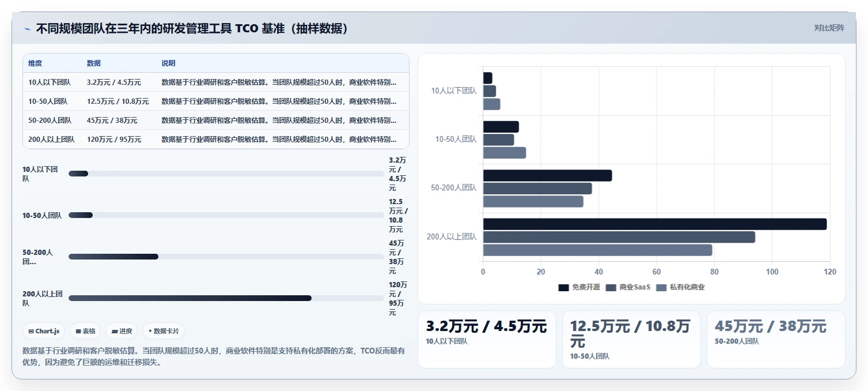Screen dimensions: 868x391
Task: Click the description cell in 200人以上团队 table row
Action: (282, 140)
